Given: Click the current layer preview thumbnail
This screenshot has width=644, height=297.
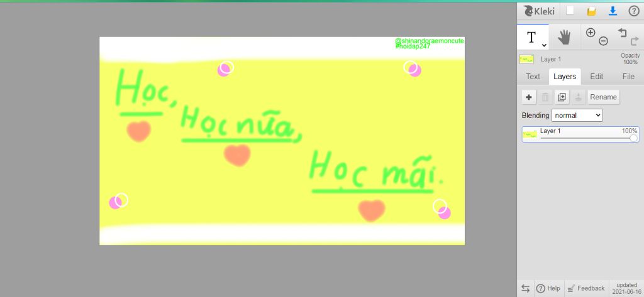Looking at the screenshot, I should (526, 59).
